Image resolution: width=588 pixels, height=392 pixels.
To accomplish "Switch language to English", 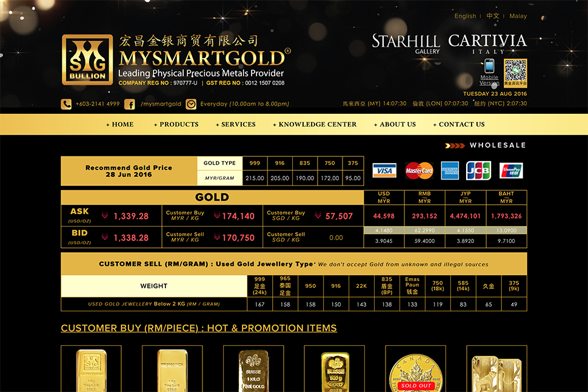I will 465,16.
